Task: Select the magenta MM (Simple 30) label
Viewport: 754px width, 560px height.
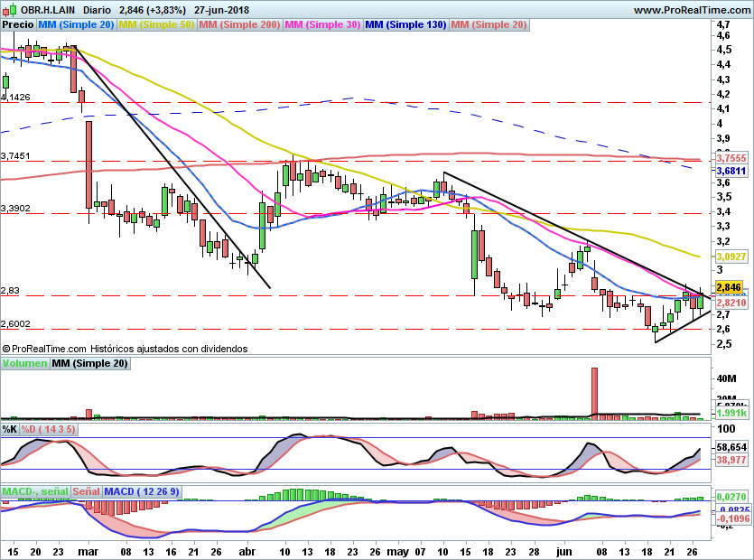Action: pos(322,25)
